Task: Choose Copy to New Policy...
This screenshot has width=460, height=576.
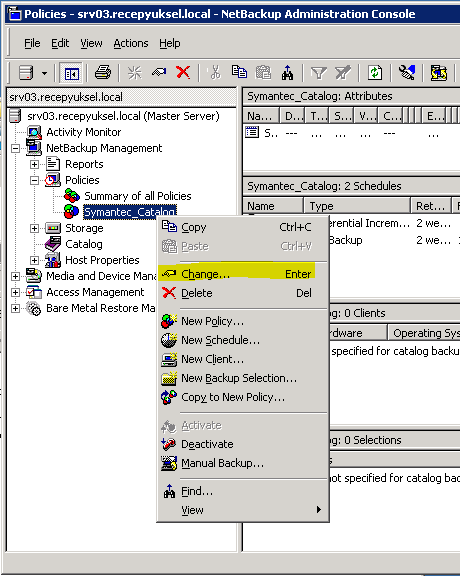Action: [x=242, y=397]
